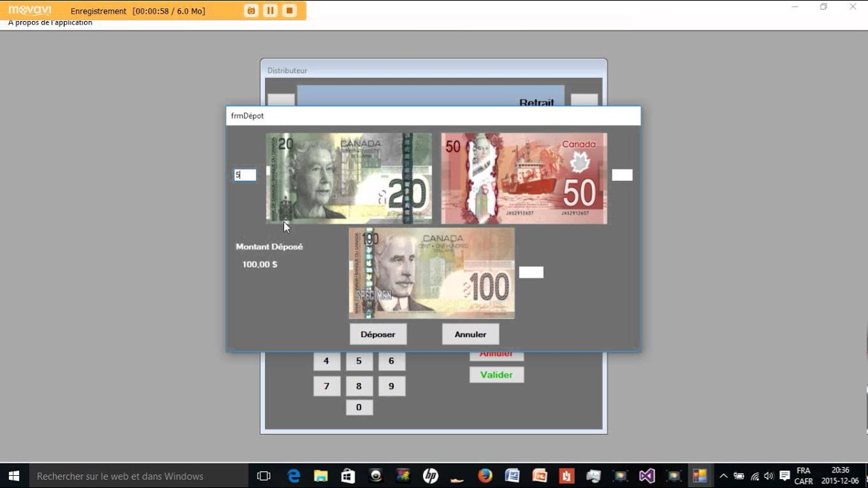The image size is (868, 488).
Task: Open the HP taskbar icon
Action: [x=430, y=476]
